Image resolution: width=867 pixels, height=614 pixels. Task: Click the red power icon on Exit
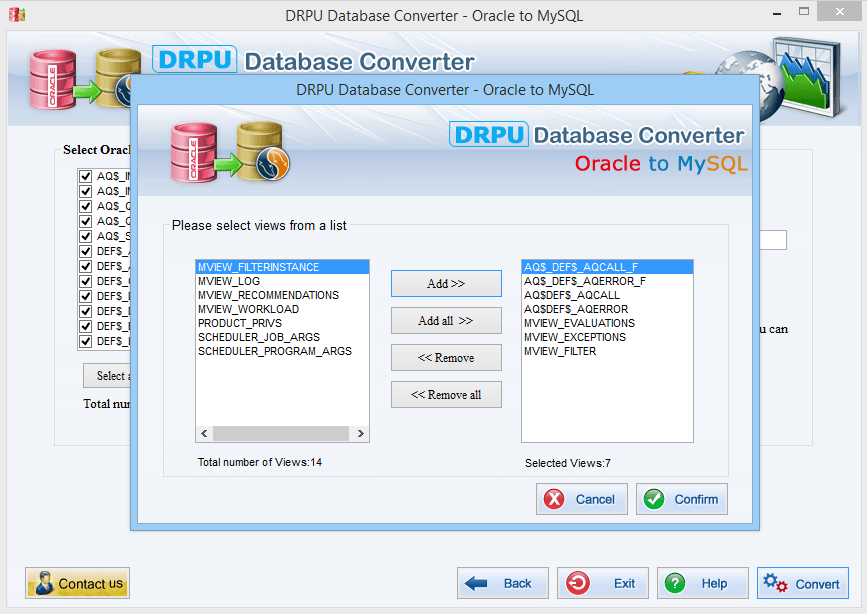coord(578,583)
